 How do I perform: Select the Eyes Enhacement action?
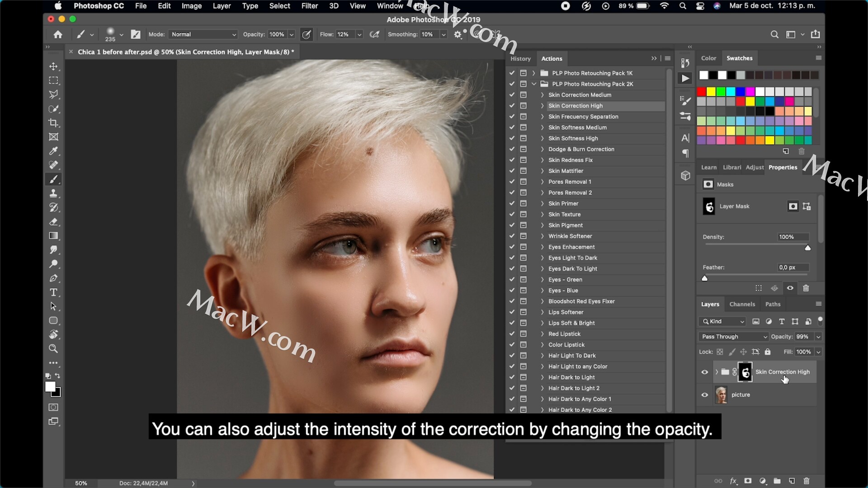click(x=571, y=247)
